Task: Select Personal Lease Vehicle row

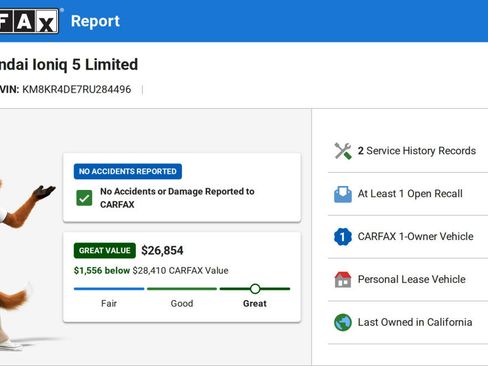Action: (408, 279)
